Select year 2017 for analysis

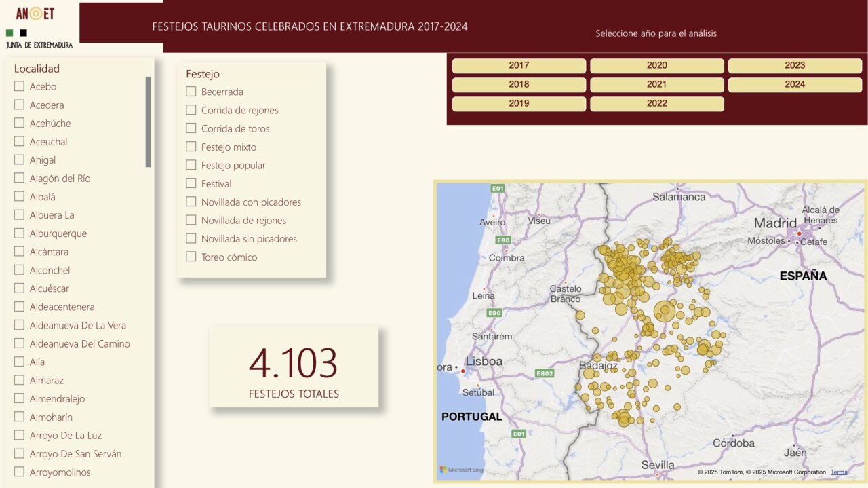coord(519,66)
